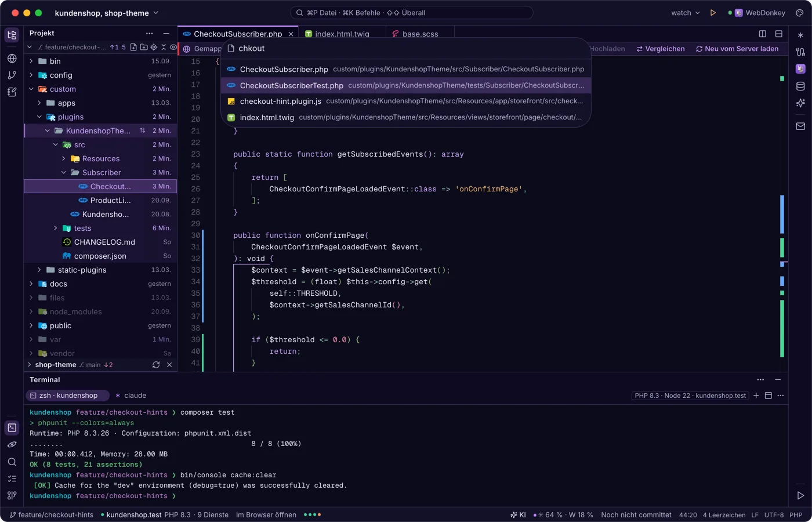Open the checklist tasks icon in left sidebar
The image size is (812, 522).
[x=12, y=478]
